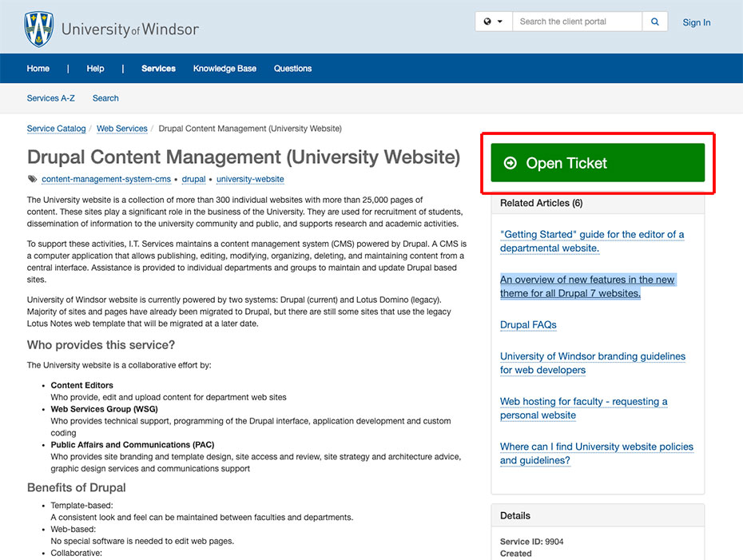The height and width of the screenshot is (560, 743).
Task: Open the Knowledge Base menu
Action: [224, 69]
